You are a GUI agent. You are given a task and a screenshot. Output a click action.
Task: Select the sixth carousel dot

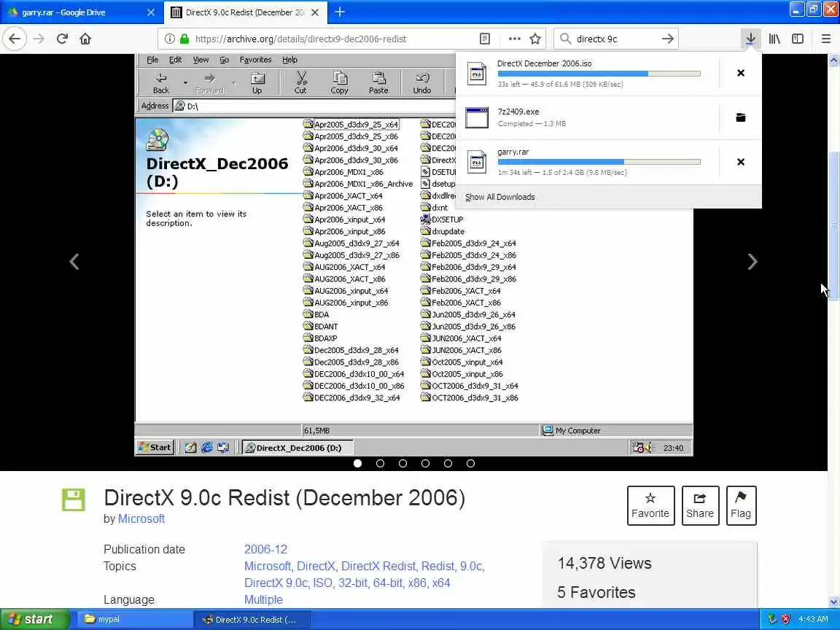470,464
